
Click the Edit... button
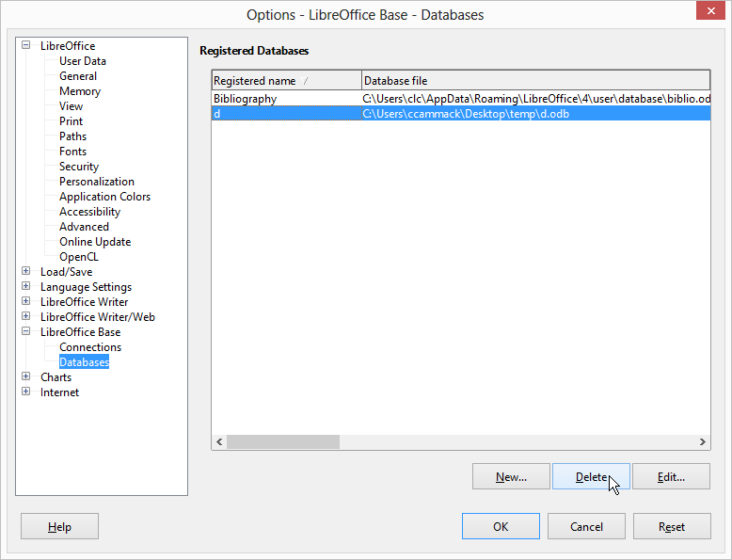671,476
